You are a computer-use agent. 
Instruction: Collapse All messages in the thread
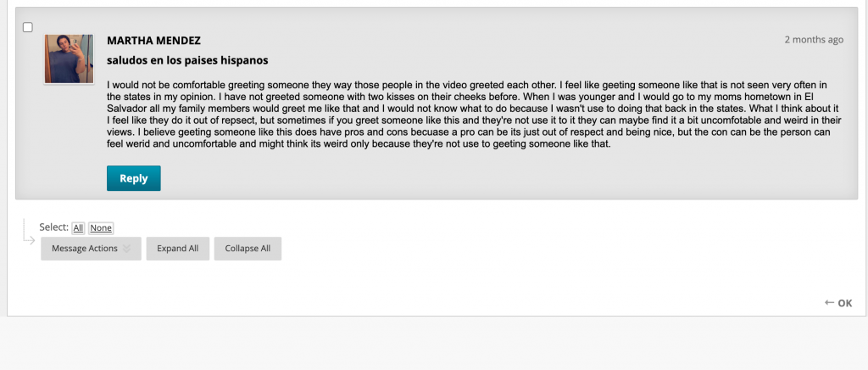(x=248, y=249)
